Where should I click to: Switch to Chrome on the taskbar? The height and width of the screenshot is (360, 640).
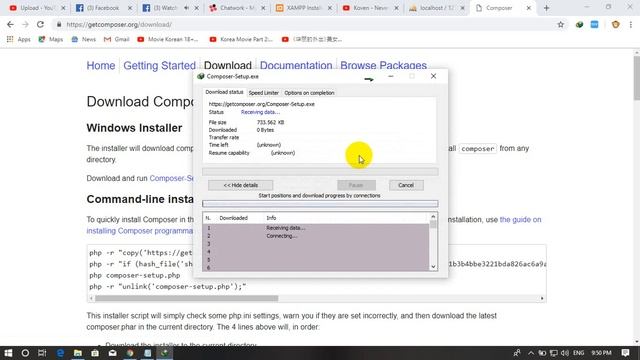pyautogui.click(x=130, y=353)
